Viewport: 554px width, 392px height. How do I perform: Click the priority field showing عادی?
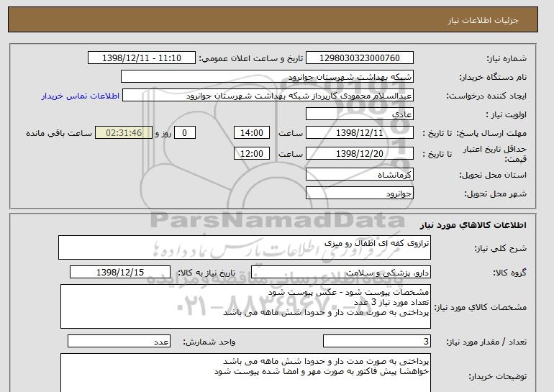(x=359, y=114)
